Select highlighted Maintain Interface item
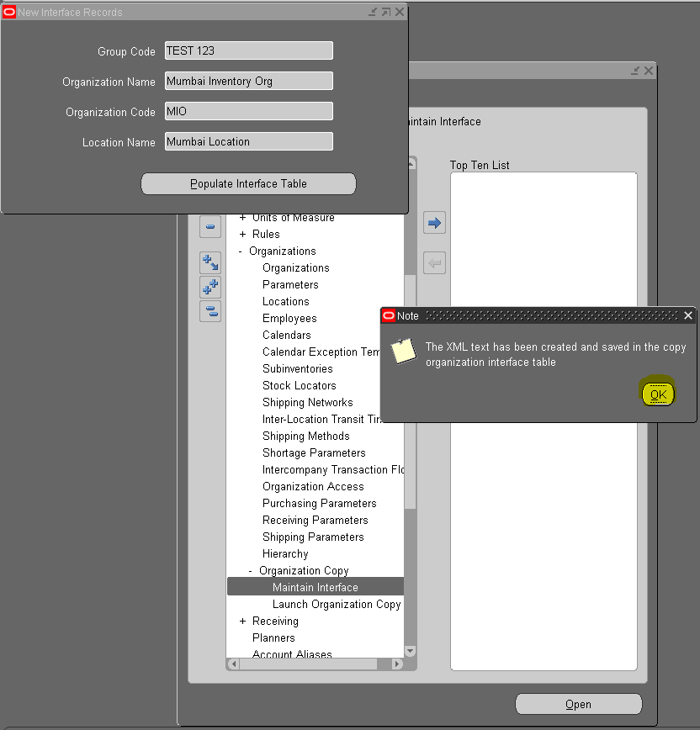Viewport: 700px width, 730px height. pyautogui.click(x=316, y=588)
